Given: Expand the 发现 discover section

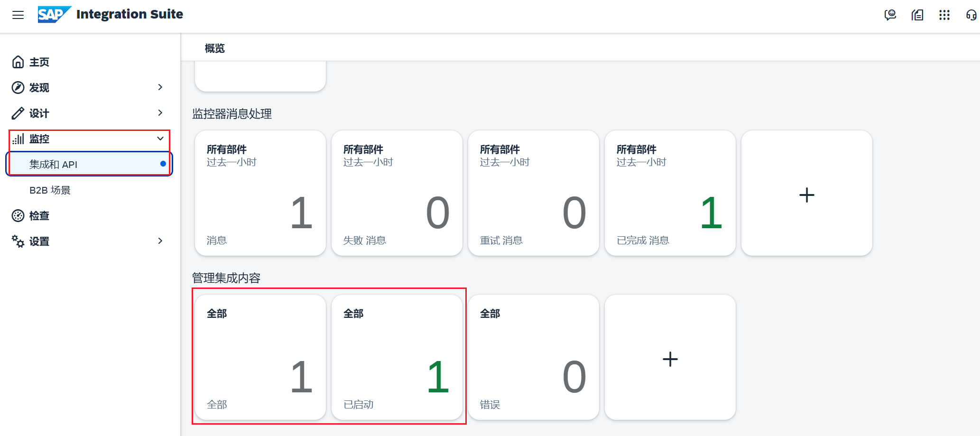Looking at the screenshot, I should [160, 87].
